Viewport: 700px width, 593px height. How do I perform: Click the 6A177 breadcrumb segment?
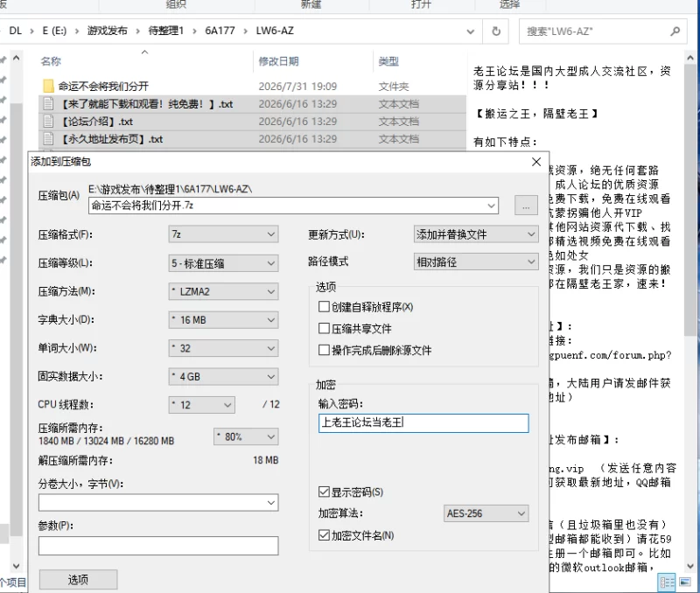pyautogui.click(x=220, y=31)
